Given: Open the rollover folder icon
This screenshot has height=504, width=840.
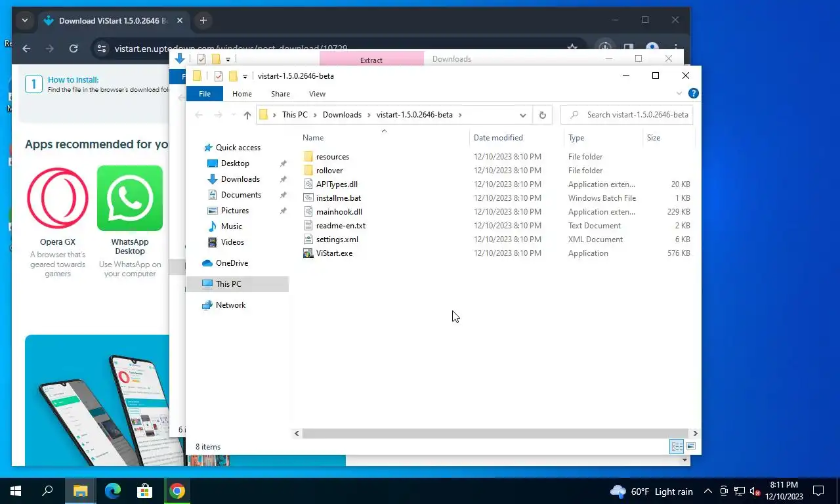Looking at the screenshot, I should pyautogui.click(x=308, y=171).
